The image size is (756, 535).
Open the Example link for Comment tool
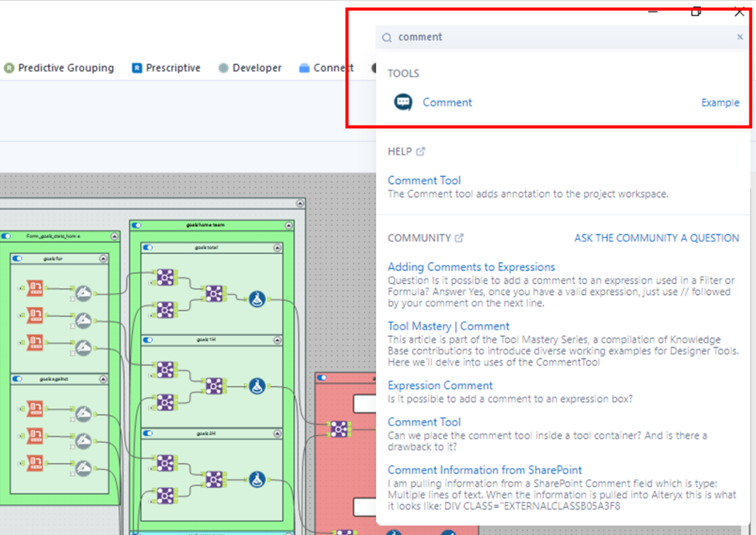pos(720,102)
